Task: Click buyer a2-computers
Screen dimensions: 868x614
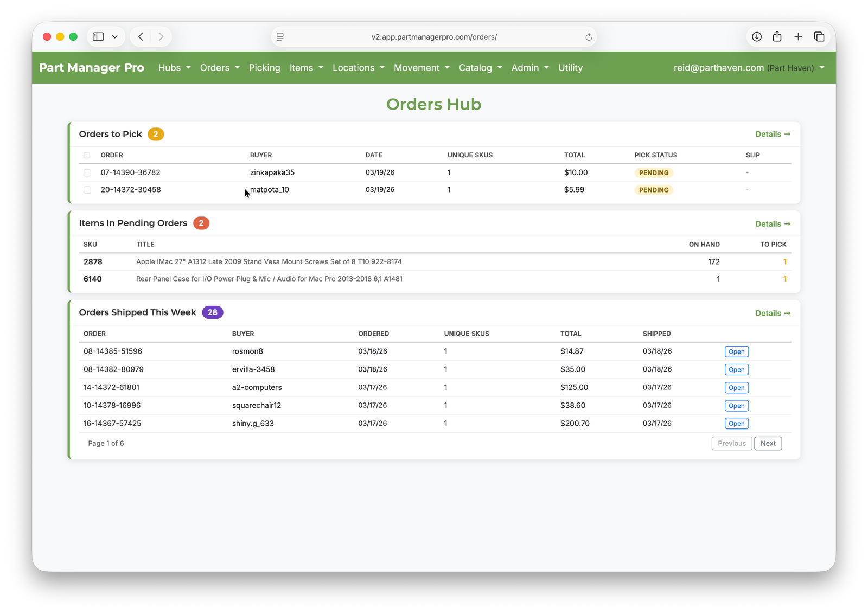Action: click(x=257, y=387)
